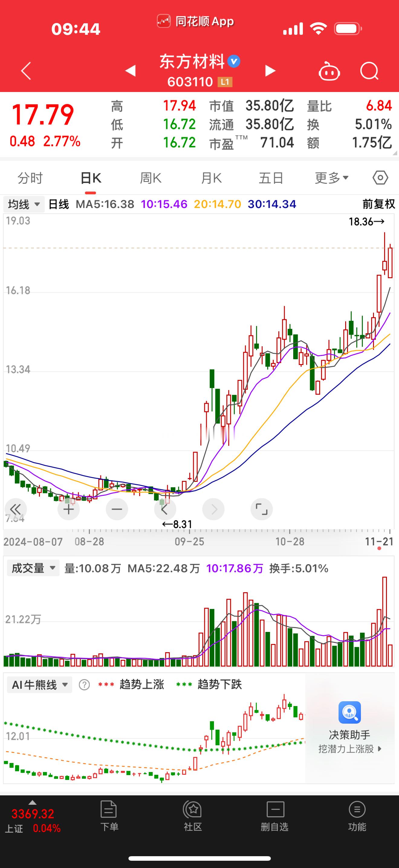Tap the 18.36 high price marker
399x868 pixels.
[x=366, y=221]
